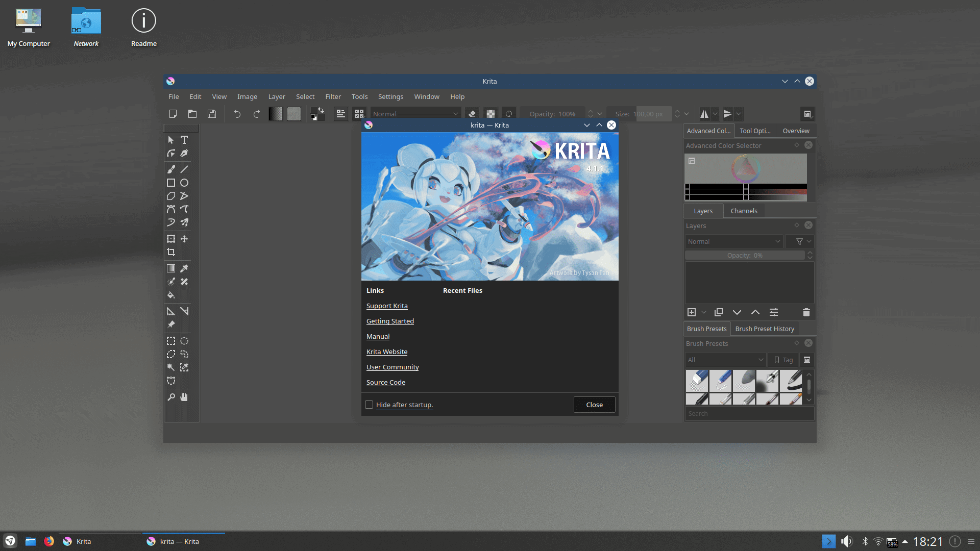
Task: Open the Support Krita link
Action: (387, 306)
